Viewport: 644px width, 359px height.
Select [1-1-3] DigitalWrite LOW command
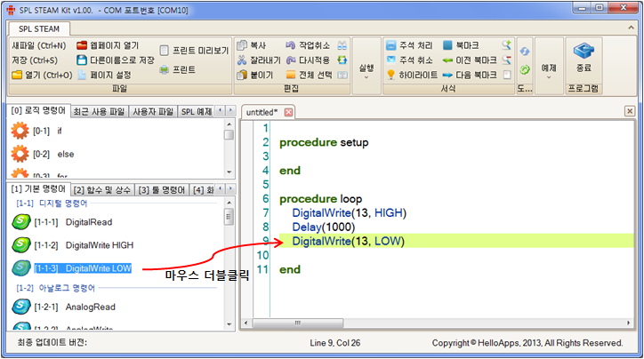coord(72,268)
